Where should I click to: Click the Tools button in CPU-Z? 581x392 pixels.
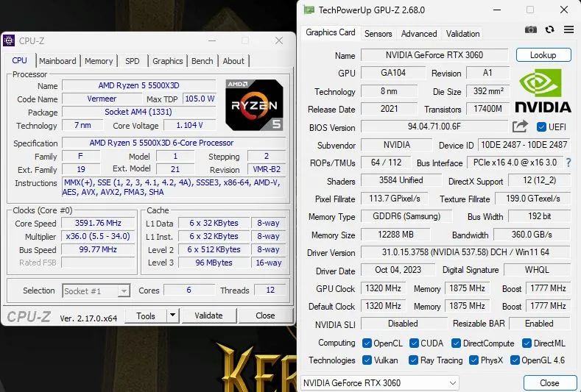coord(146,316)
